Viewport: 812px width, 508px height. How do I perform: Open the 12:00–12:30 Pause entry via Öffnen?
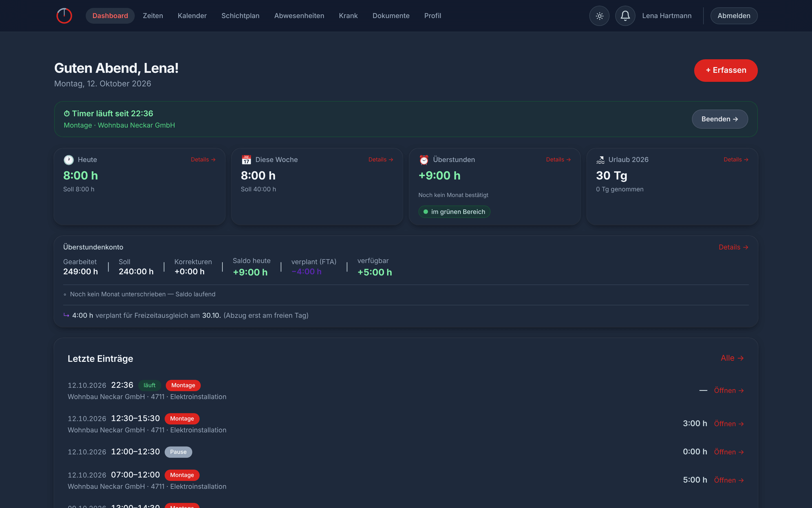(x=729, y=452)
